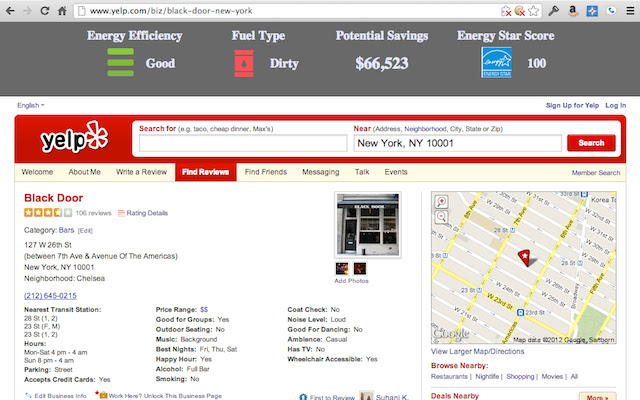The width and height of the screenshot is (640, 400).
Task: Browse nearby Shopping link
Action: coord(520,376)
